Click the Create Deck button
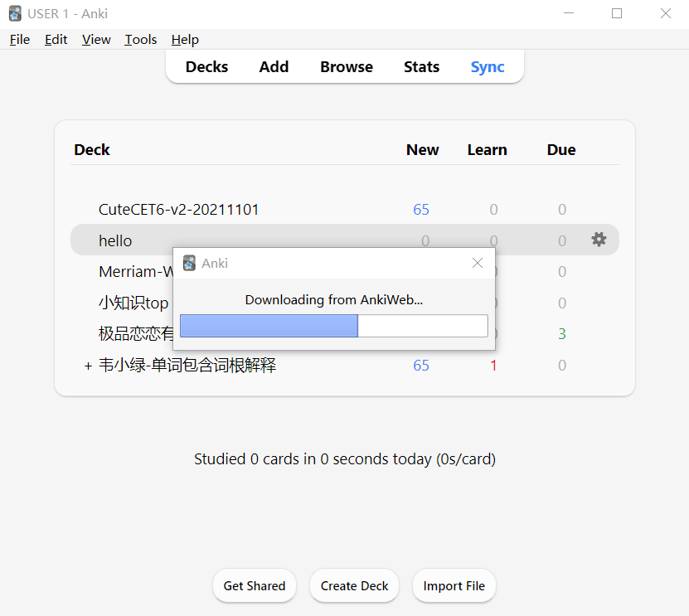 click(x=355, y=585)
